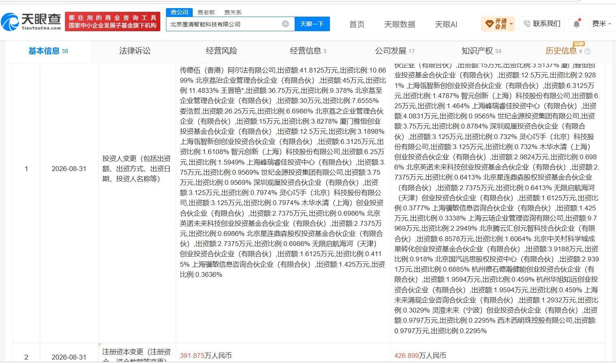
Task: Open the 费米 user account dropdown
Action: point(601,24)
